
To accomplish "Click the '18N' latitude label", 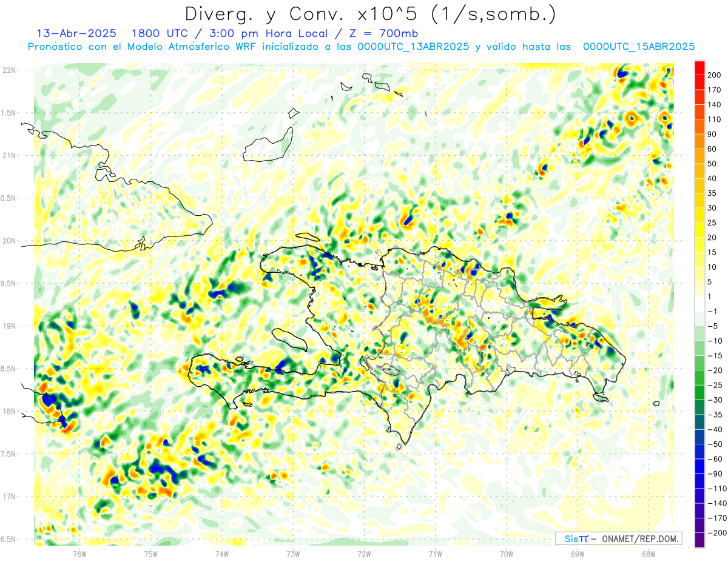I will [x=8, y=411].
